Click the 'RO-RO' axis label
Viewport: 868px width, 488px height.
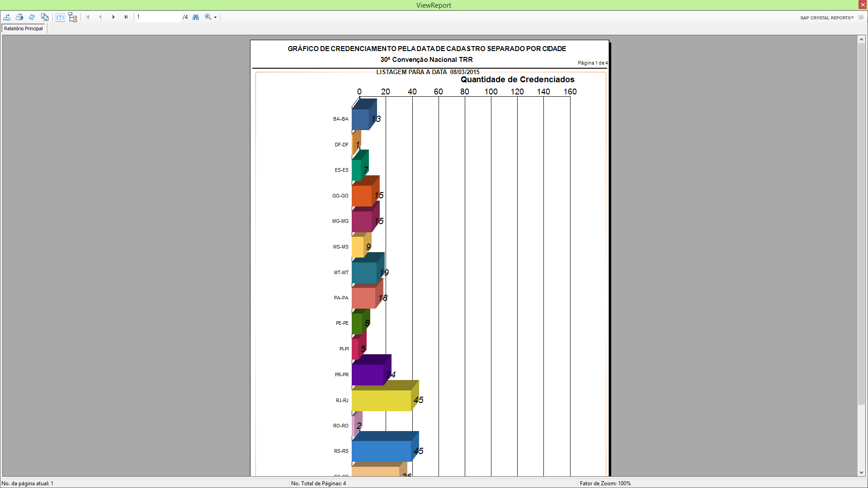(x=340, y=426)
